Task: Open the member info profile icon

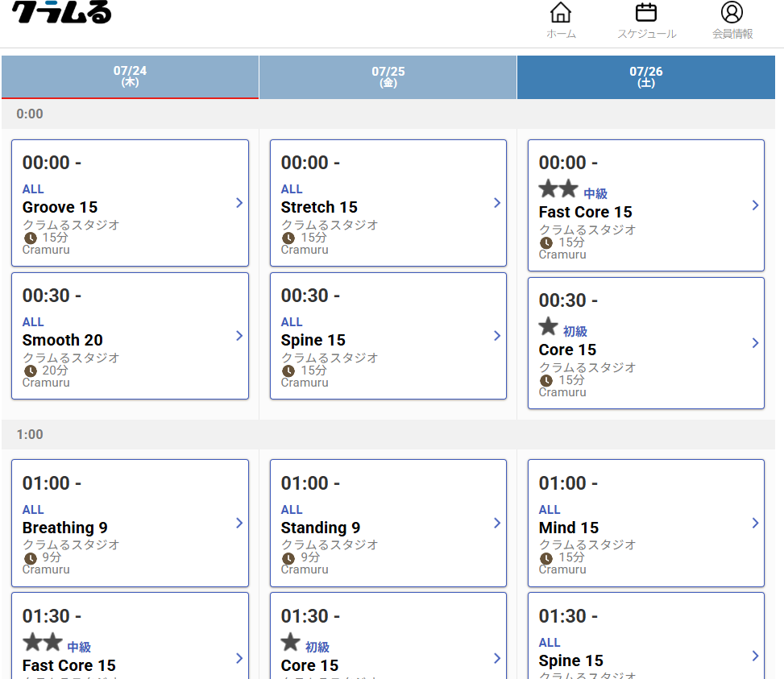Action: pyautogui.click(x=732, y=13)
